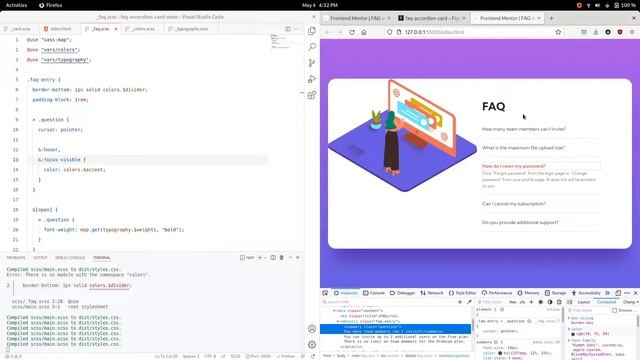Open the Accounts icon in VS Code
The width and height of the screenshot is (640, 360).
[312, 329]
